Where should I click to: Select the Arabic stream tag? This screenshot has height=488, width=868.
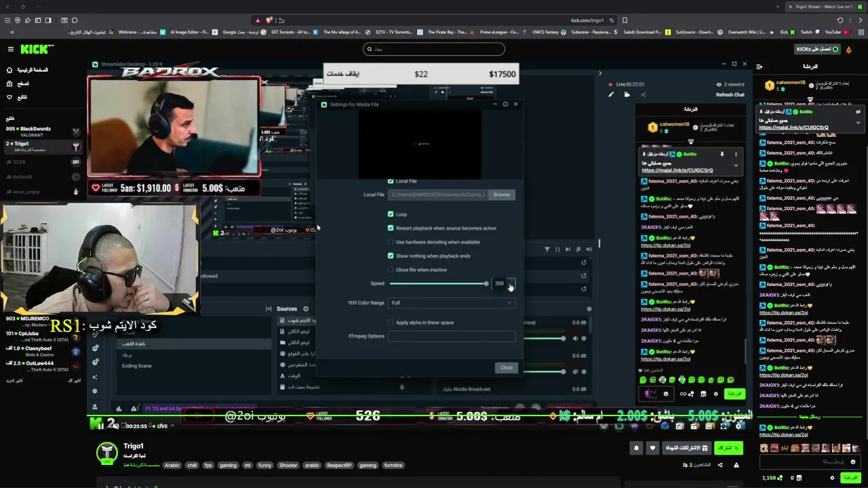[172, 466]
